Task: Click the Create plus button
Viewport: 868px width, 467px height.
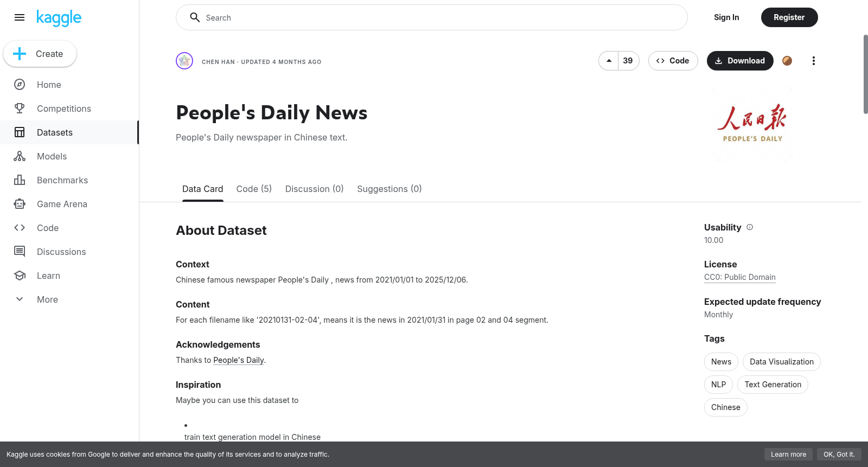Action: (40, 54)
